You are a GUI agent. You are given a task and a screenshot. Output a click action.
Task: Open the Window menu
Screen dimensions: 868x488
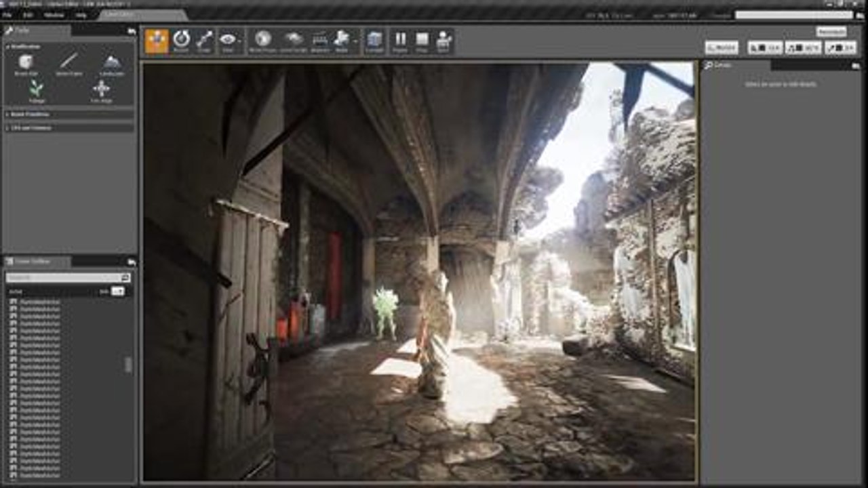point(53,15)
